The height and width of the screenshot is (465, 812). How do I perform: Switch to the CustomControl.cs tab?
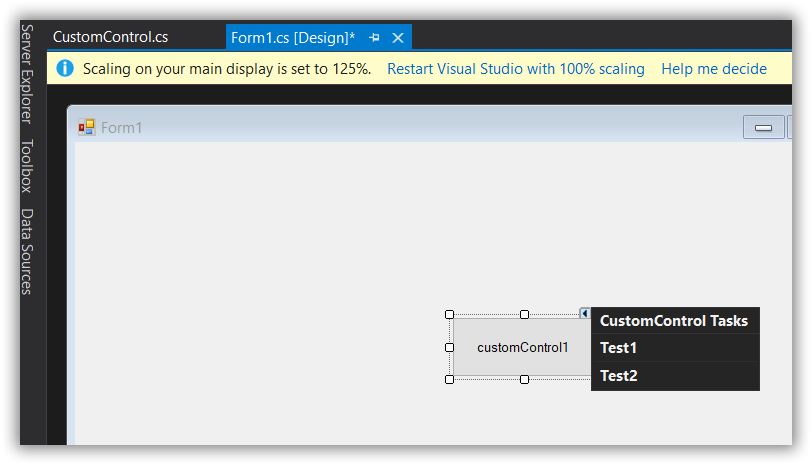pos(110,37)
